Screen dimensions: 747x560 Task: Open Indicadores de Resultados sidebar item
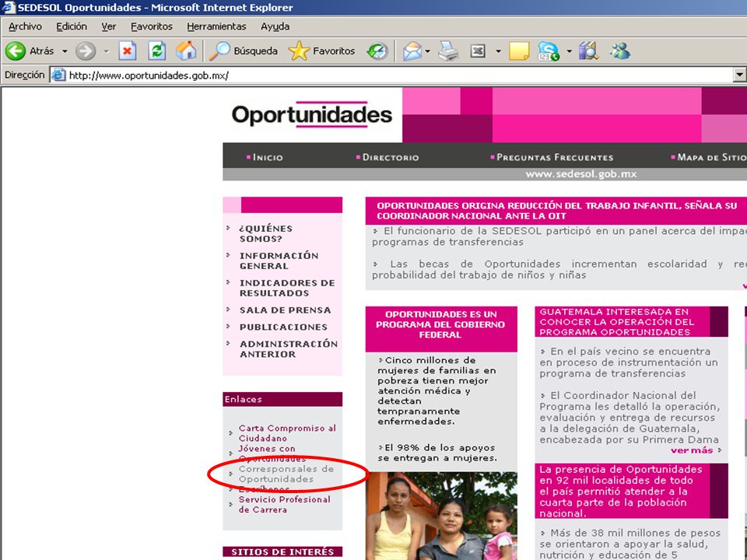click(x=287, y=288)
